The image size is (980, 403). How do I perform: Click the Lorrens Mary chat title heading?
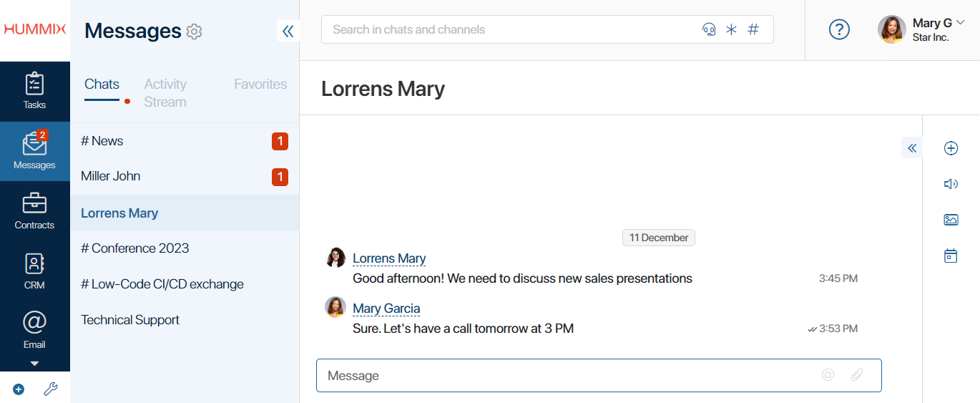[383, 89]
